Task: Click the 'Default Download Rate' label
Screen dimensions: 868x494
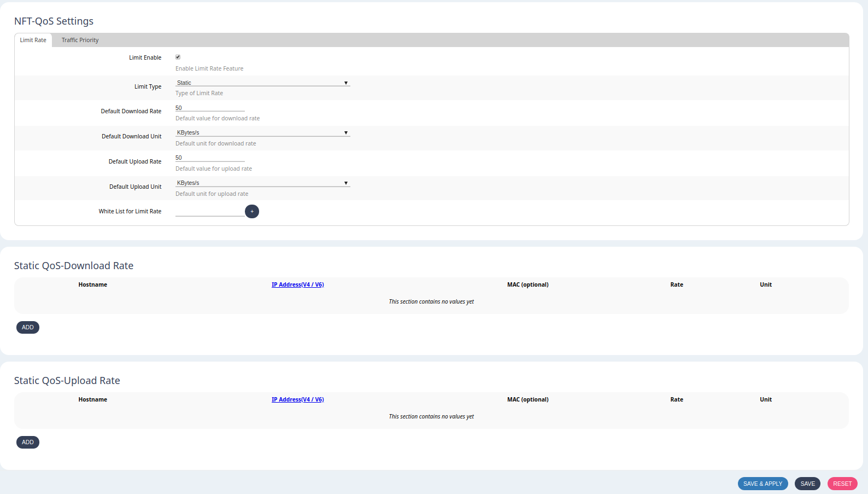Action: [131, 111]
